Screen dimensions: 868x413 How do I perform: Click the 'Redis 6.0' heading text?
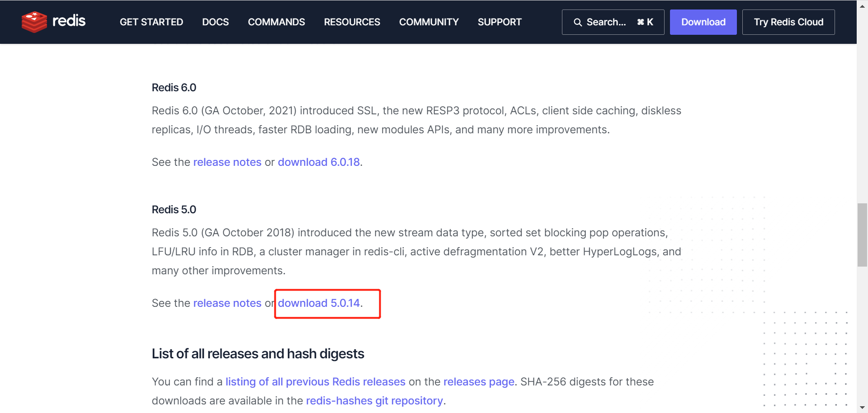pyautogui.click(x=174, y=88)
